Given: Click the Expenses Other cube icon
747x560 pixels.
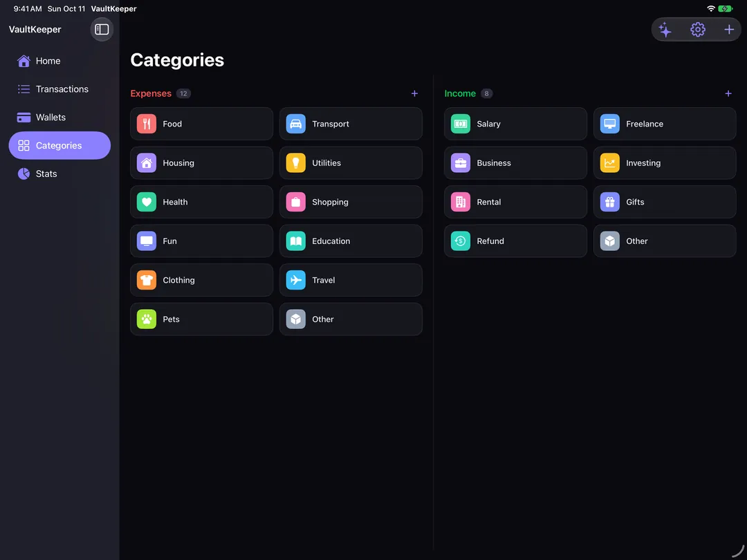Looking at the screenshot, I should tap(295, 319).
